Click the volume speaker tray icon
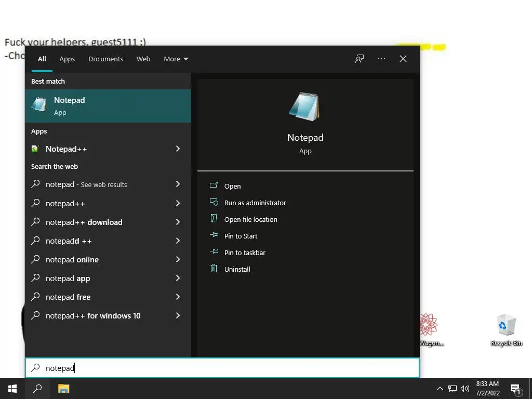This screenshot has height=399, width=532. 465,389
